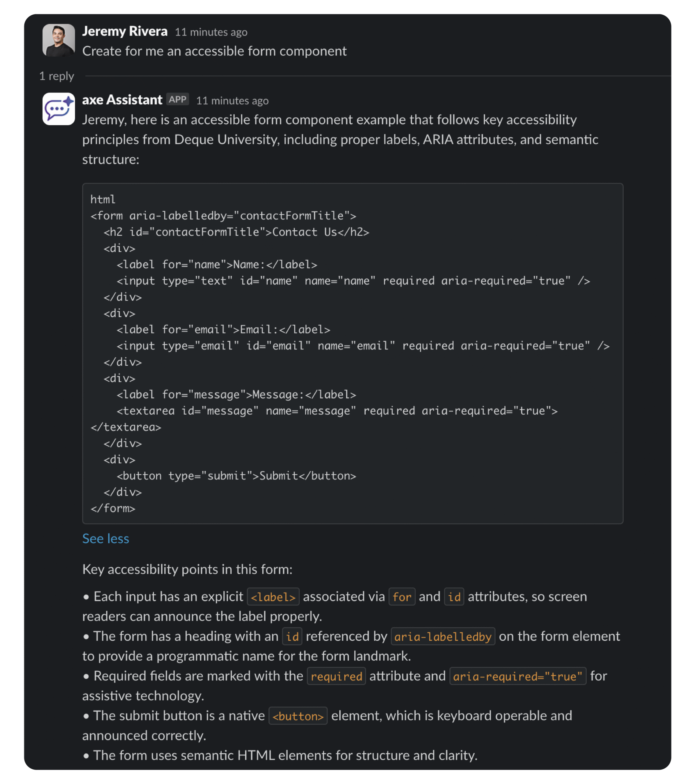The height and width of the screenshot is (784, 695).
Task: Click the inline <label> code chip
Action: (x=273, y=597)
